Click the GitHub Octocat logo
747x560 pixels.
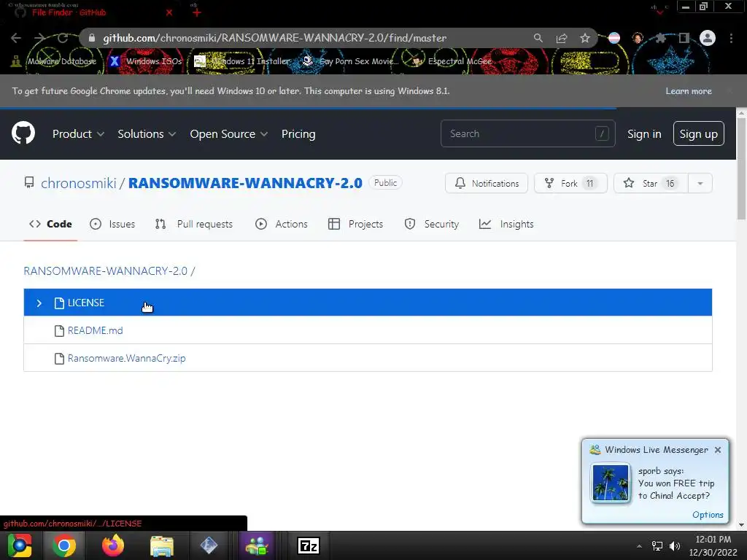[23, 133]
